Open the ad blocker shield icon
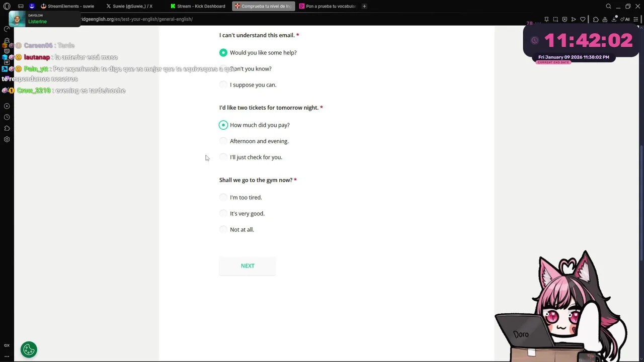This screenshot has width=644, height=362. (x=565, y=19)
